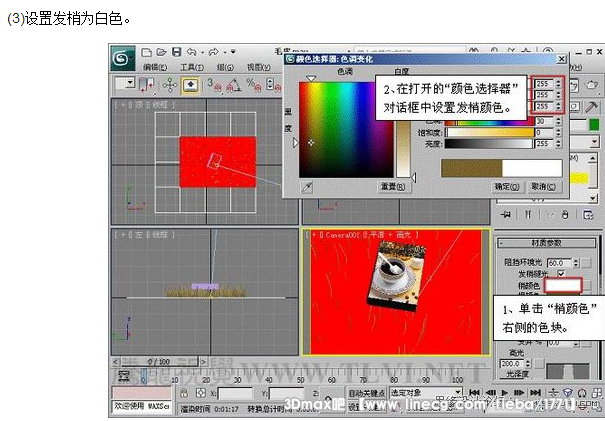605x421 pixels.
Task: Expand quick access toolbar customize arrow
Action: click(233, 52)
